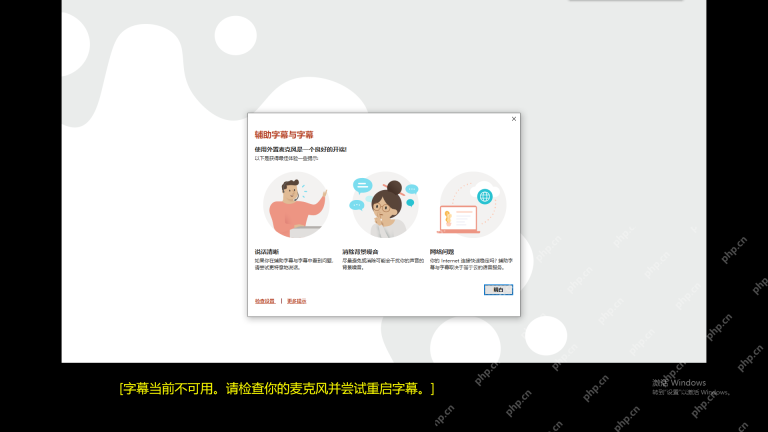Click the 激活 Windows watermark text
This screenshot has width=768, height=432.
pyautogui.click(x=679, y=383)
